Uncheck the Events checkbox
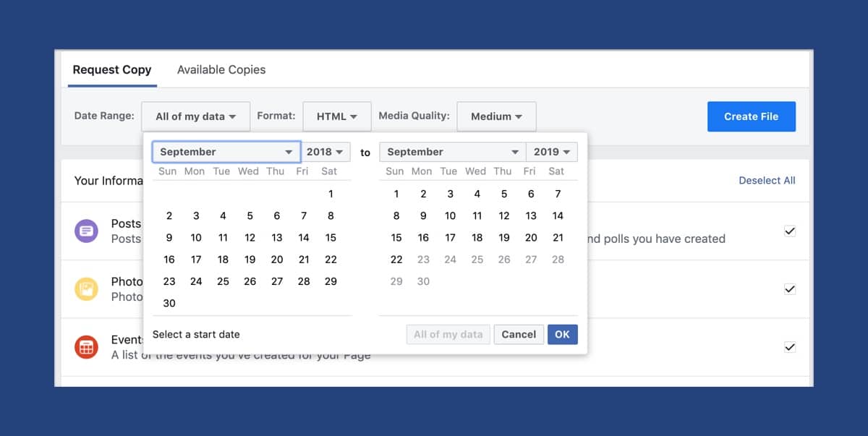The width and height of the screenshot is (868, 436). 790,347
